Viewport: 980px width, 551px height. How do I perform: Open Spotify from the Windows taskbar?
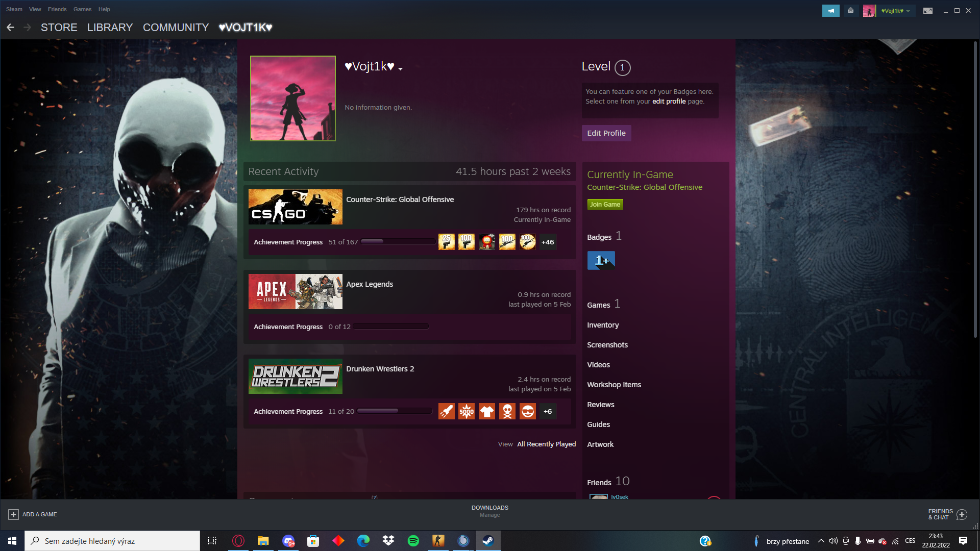coord(413,541)
